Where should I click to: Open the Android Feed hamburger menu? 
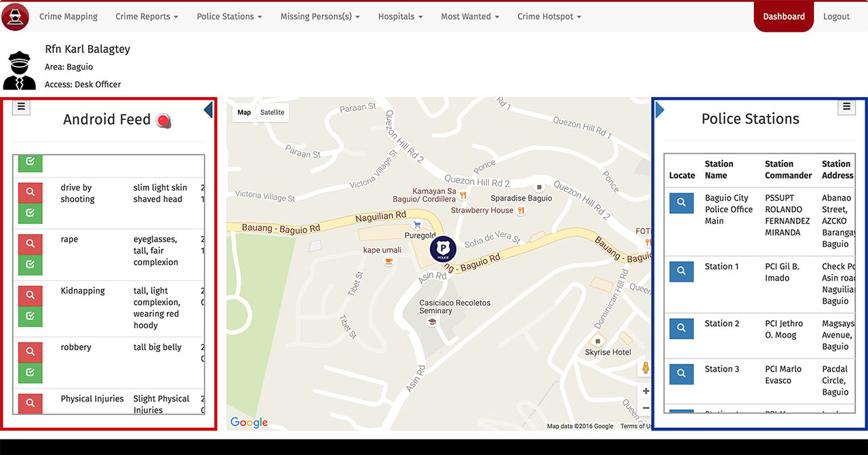point(21,106)
